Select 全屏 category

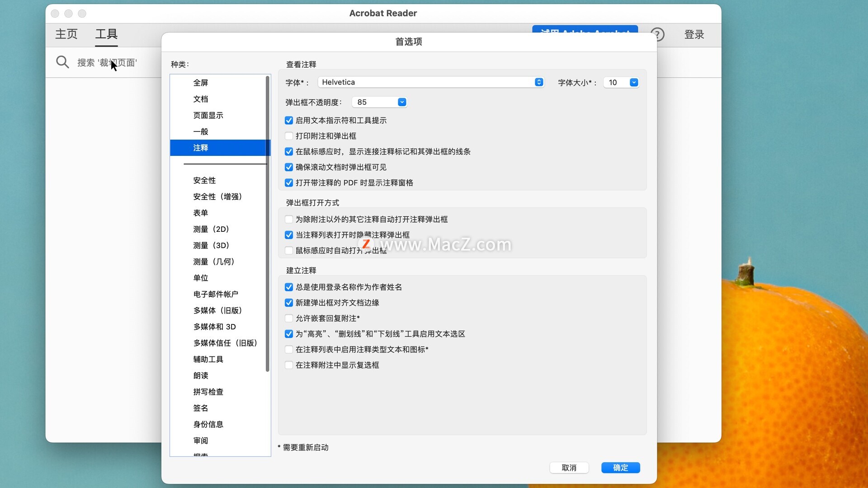pos(218,83)
